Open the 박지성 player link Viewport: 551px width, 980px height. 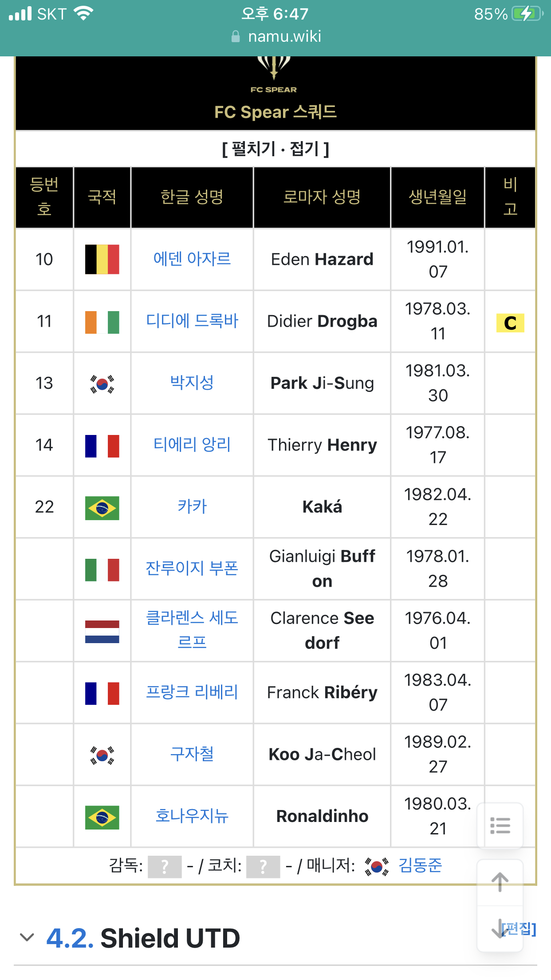[x=192, y=383]
